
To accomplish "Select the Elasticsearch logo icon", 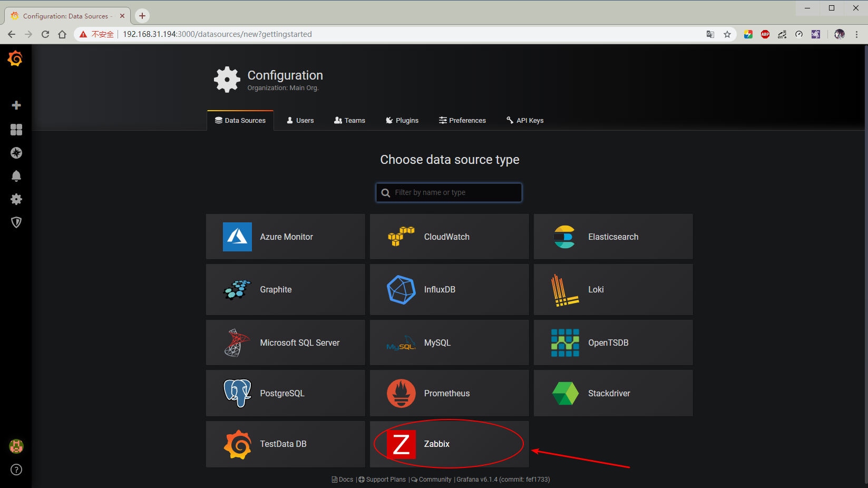I will click(x=564, y=237).
